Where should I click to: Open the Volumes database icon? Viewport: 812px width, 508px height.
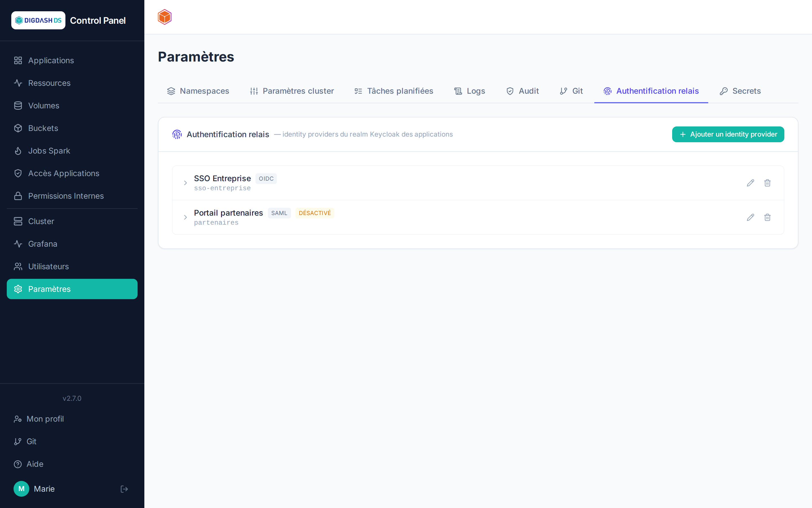click(18, 106)
